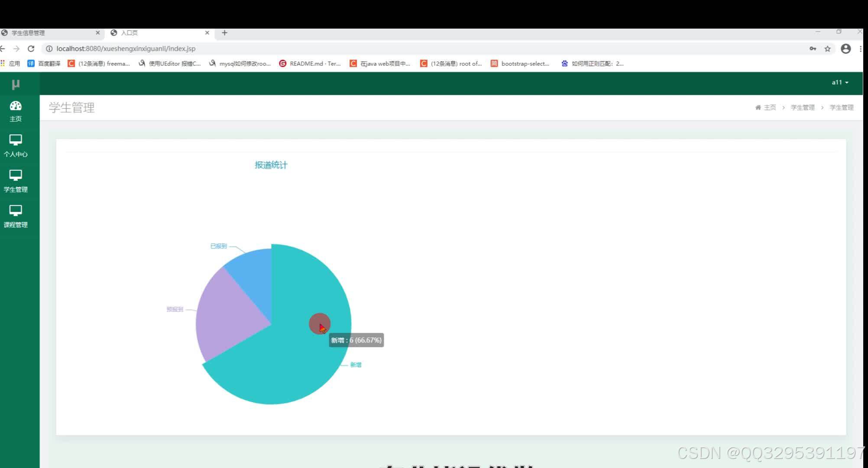Open the 使用UEditor bookmark

pyautogui.click(x=169, y=64)
